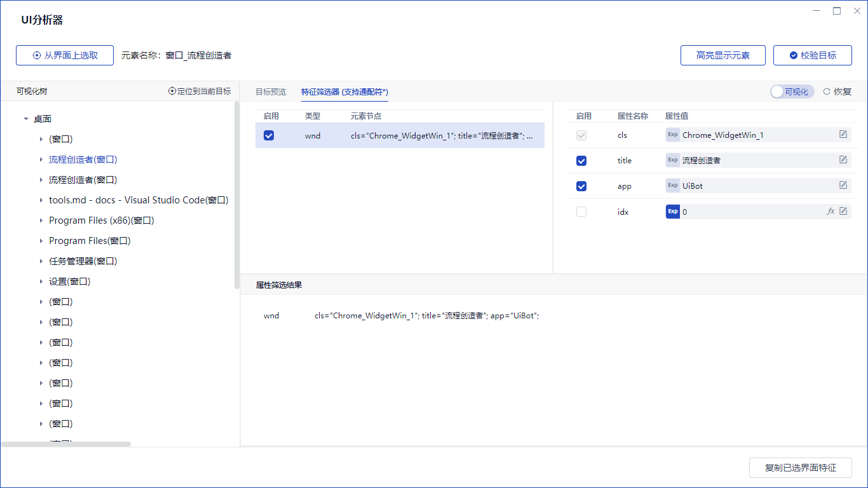868x488 pixels.
Task: Click the filter result string text
Action: (426, 316)
